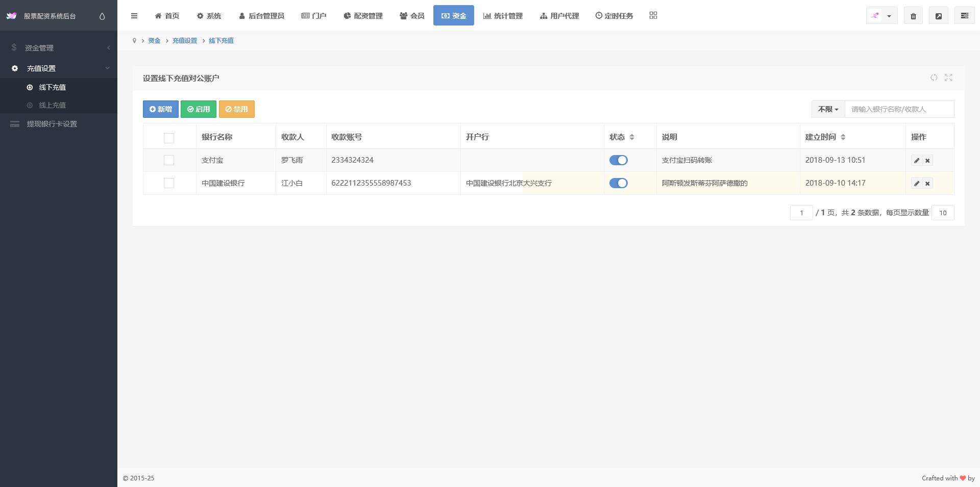Image resolution: width=980 pixels, height=487 pixels.
Task: Click the location pin breadcrumb icon
Action: click(x=134, y=41)
